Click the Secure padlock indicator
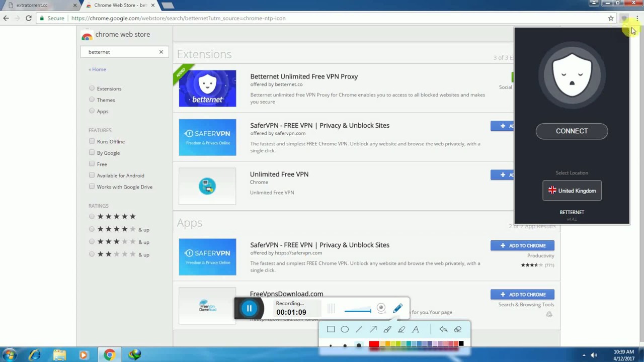The height and width of the screenshot is (362, 644). pyautogui.click(x=53, y=18)
